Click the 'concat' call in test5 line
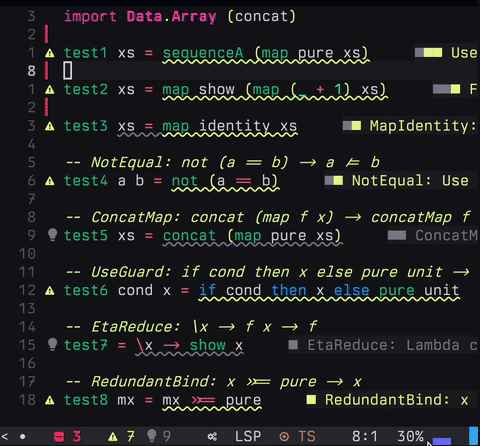The width and height of the screenshot is (480, 446). [x=189, y=236]
